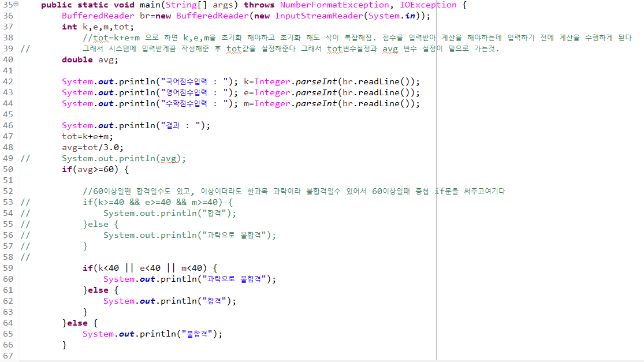Click line number 36 in the gutter
Image resolution: width=644 pixels, height=362 pixels.
point(8,16)
